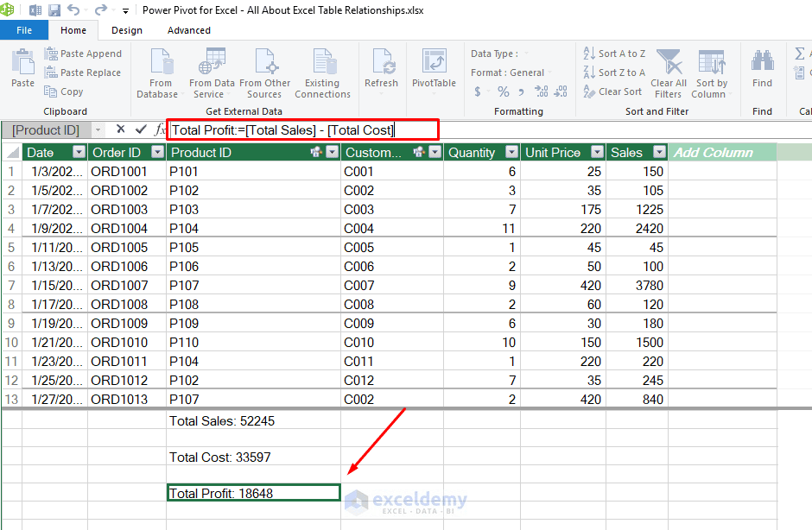The width and height of the screenshot is (812, 530).
Task: Click Product ID relationship icon in header
Action: click(x=316, y=152)
